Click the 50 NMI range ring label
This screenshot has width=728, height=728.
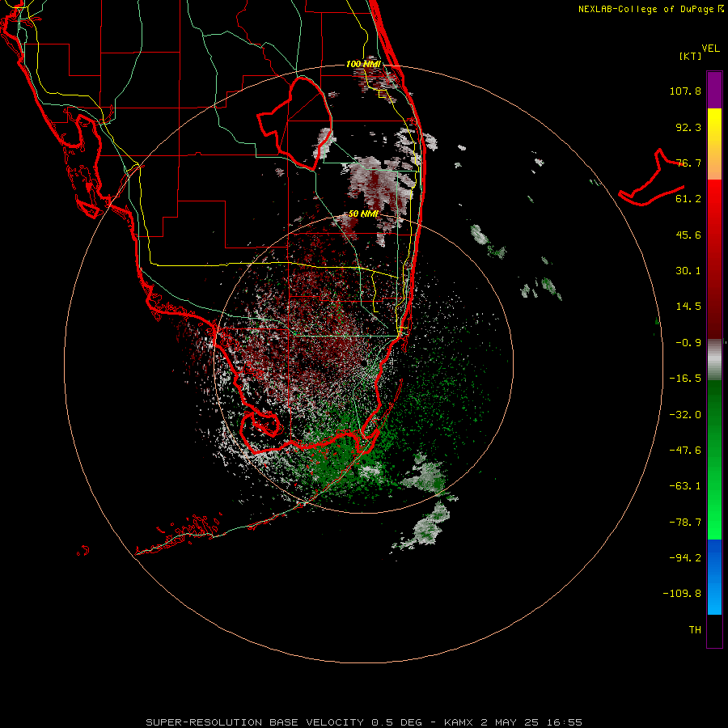(363, 214)
